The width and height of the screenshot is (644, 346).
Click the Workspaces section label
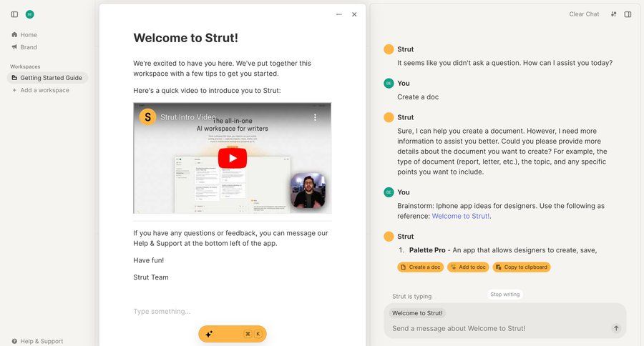(x=25, y=66)
